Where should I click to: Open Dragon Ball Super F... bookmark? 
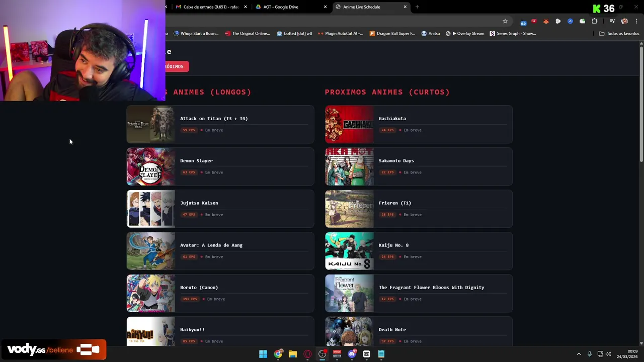coord(392,34)
